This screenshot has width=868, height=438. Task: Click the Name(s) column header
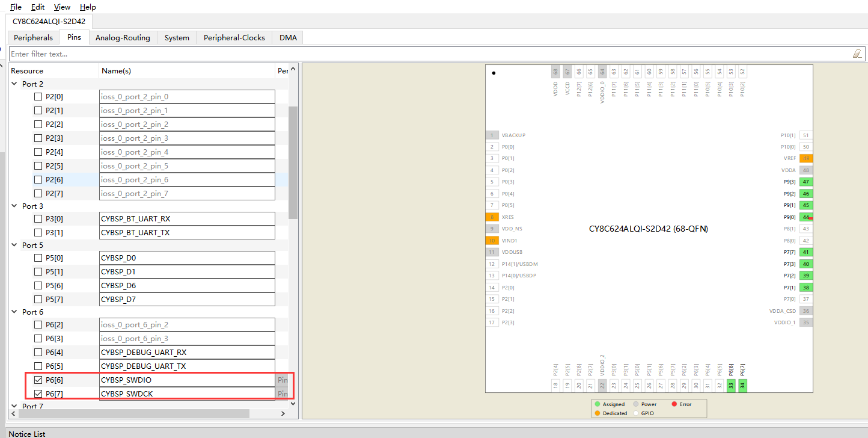click(x=116, y=71)
